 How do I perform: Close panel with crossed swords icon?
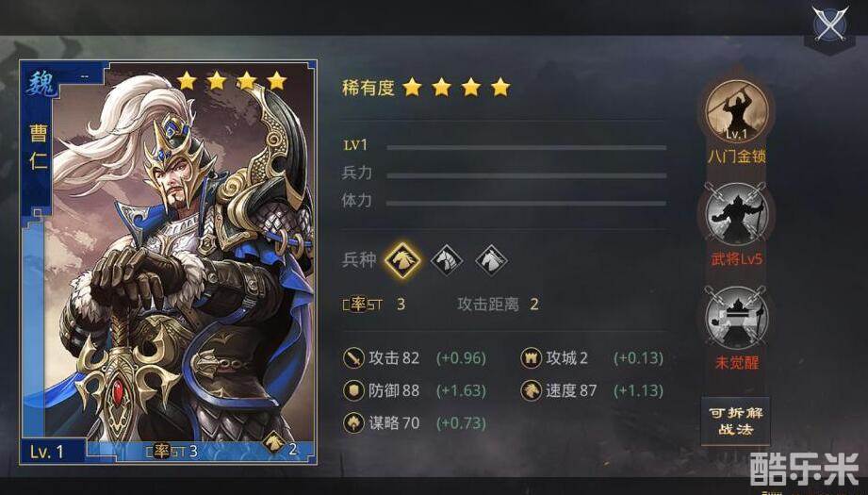pos(829,25)
